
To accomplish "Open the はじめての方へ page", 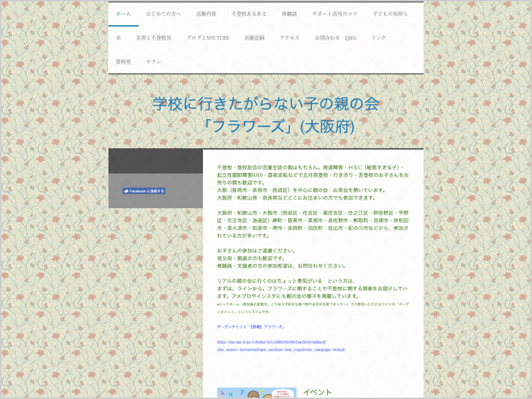I will tap(164, 14).
